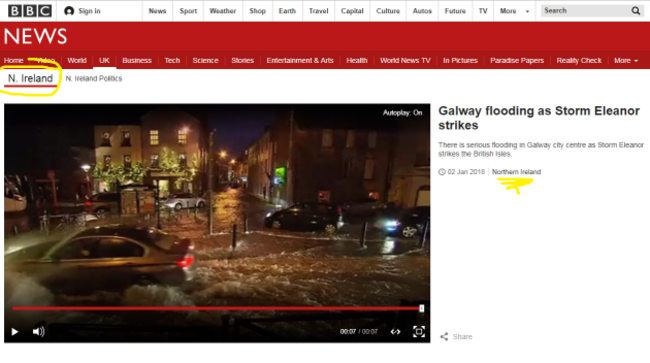Play the Galway flooding video
The image size is (650, 363).
click(x=15, y=332)
